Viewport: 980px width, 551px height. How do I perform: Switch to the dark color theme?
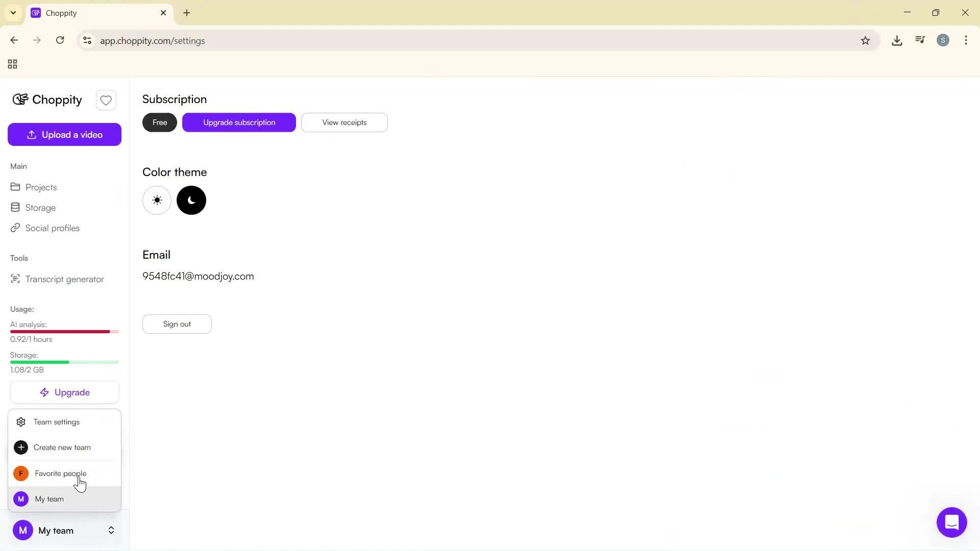191,200
